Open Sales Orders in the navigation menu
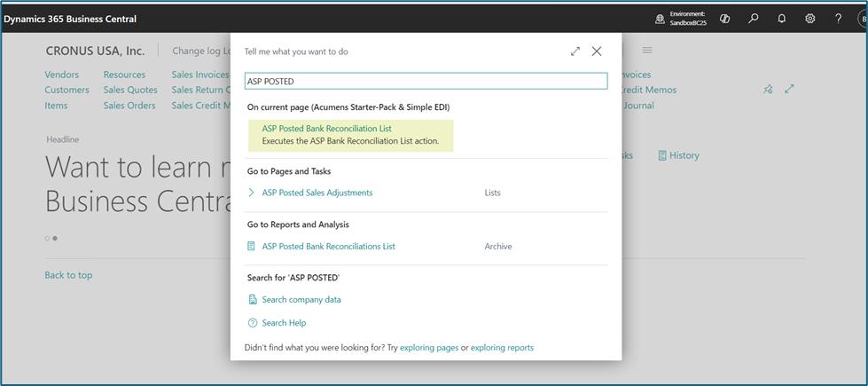868x386 pixels. click(129, 106)
